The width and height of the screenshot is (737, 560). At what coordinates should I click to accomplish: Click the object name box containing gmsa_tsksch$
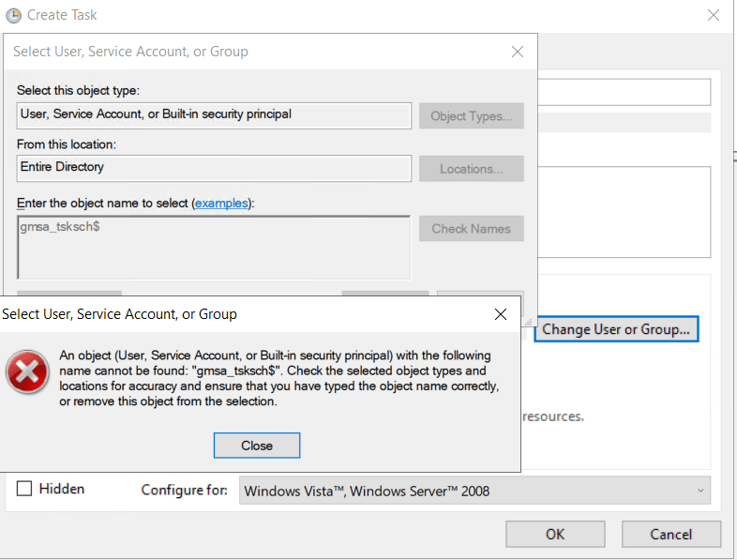point(214,247)
